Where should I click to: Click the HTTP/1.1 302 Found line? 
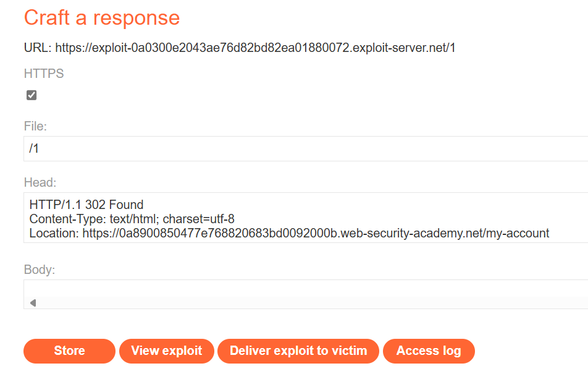coord(86,205)
